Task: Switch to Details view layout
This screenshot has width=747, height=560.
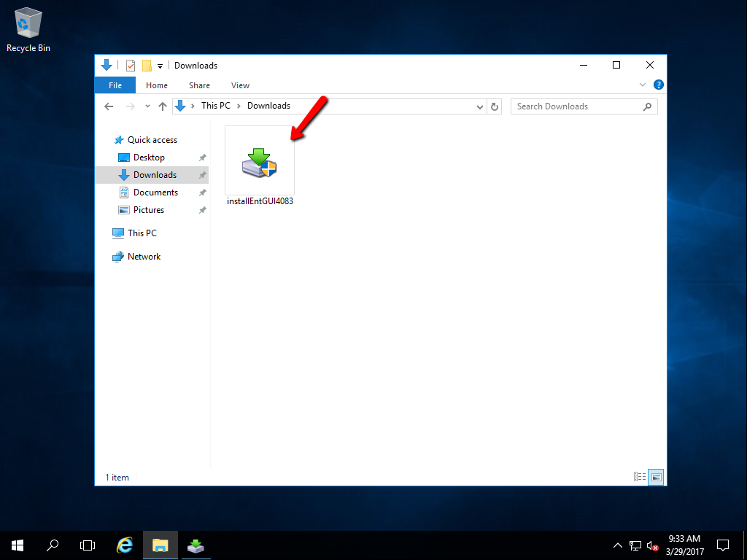Action: click(x=640, y=477)
